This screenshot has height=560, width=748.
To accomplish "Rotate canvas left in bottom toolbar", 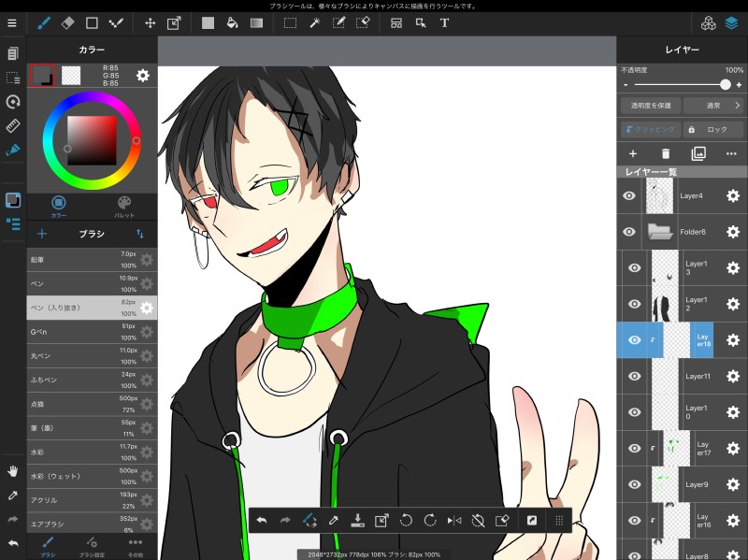I will (x=406, y=520).
